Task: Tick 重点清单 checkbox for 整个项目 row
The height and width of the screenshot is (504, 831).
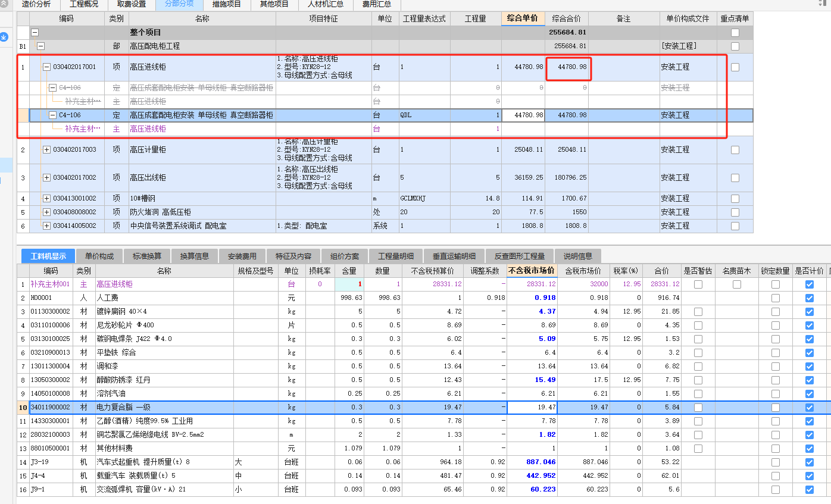Action: [x=735, y=33]
